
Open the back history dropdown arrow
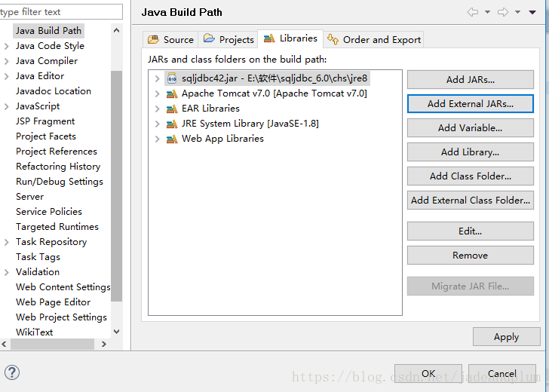pos(487,12)
